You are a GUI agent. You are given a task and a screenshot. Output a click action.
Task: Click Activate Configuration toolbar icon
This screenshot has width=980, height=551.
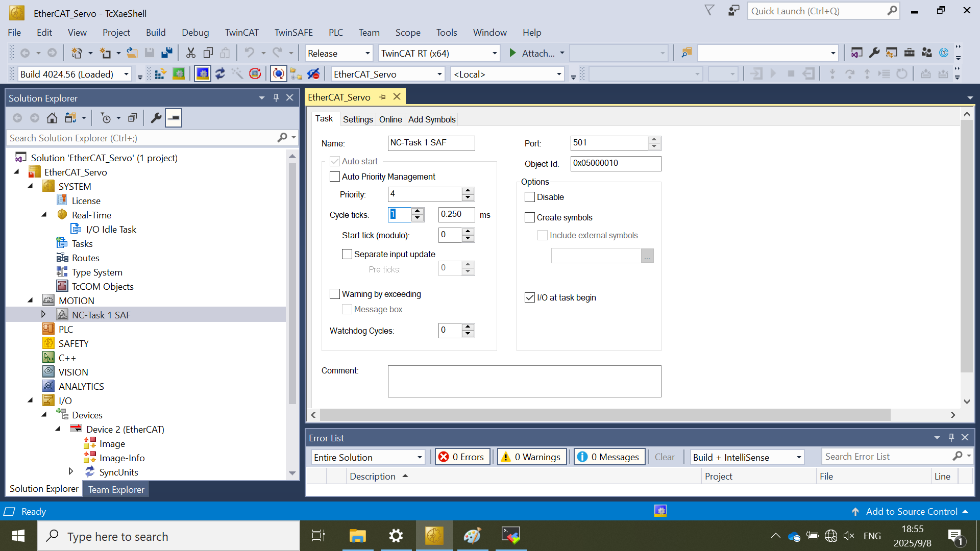click(160, 74)
